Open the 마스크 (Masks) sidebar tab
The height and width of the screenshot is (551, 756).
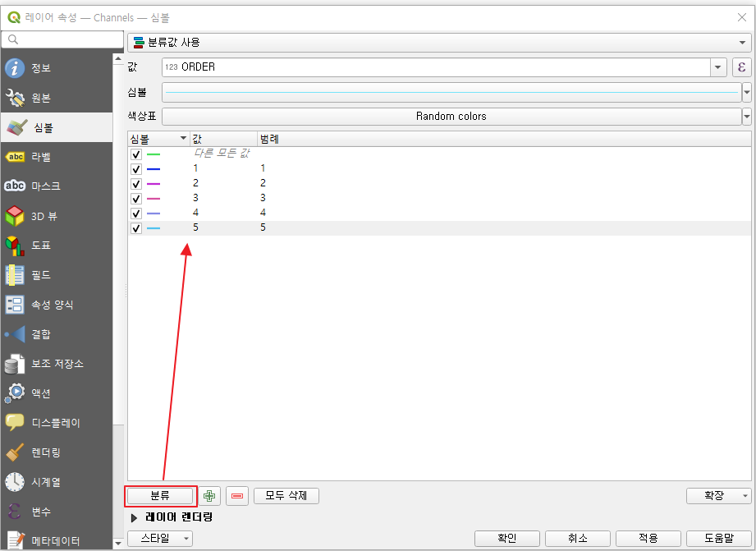click(57, 186)
